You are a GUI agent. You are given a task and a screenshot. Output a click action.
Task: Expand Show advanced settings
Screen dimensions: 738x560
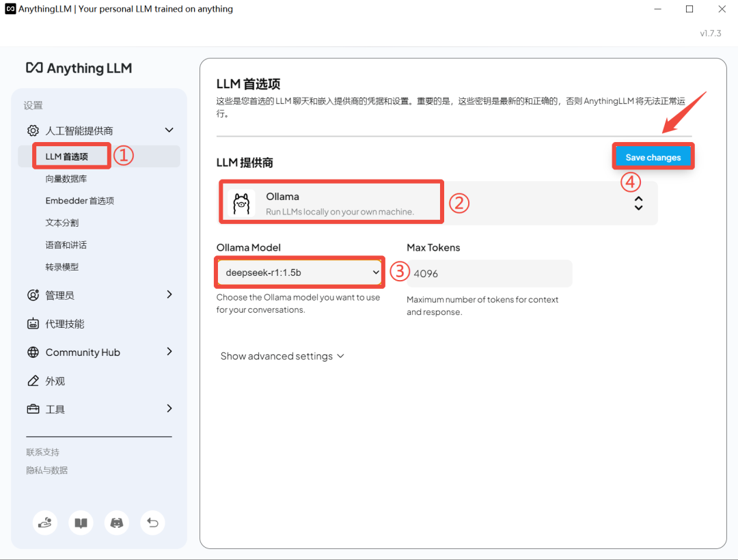pyautogui.click(x=282, y=356)
